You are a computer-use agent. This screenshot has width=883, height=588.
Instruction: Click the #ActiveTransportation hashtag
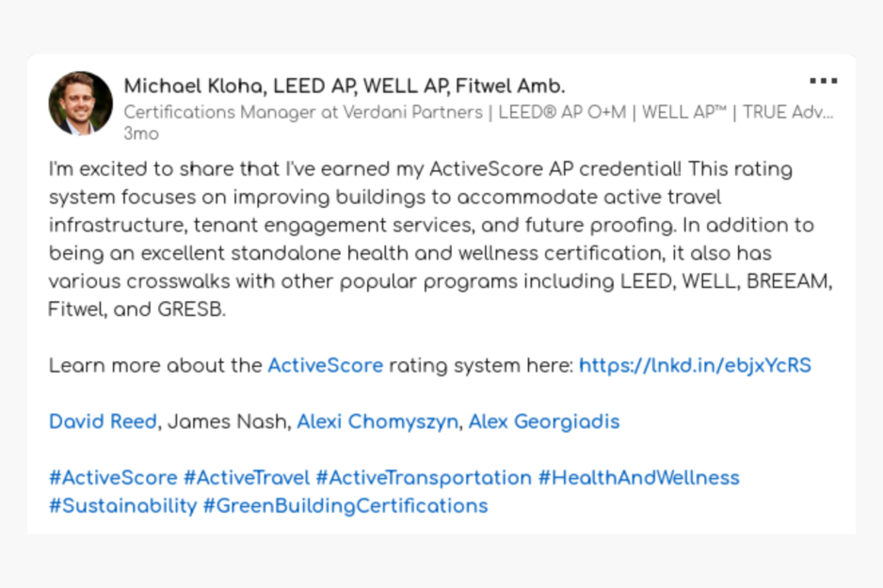pyautogui.click(x=424, y=478)
